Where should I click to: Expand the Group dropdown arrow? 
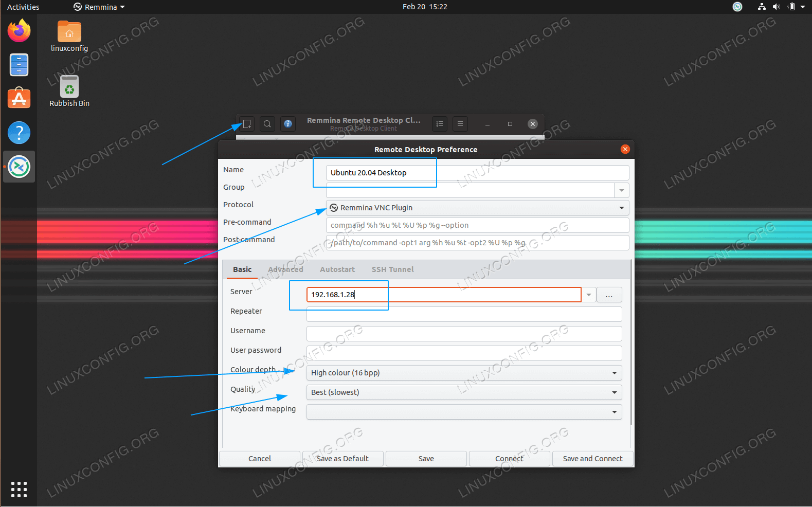pos(622,190)
